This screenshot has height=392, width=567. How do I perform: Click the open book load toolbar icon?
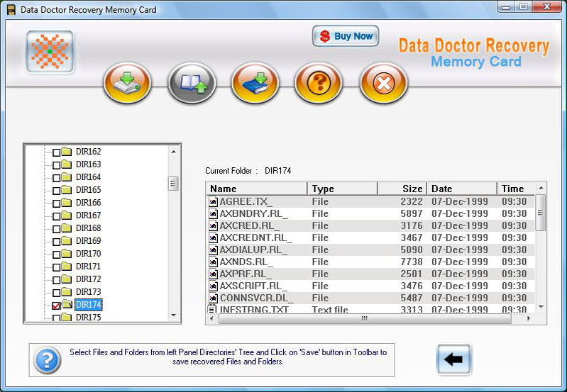click(x=191, y=84)
